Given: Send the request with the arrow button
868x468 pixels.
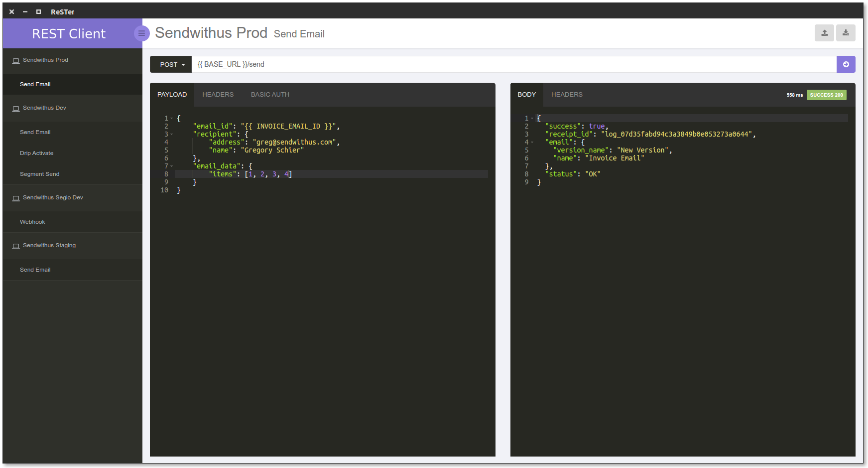Looking at the screenshot, I should pyautogui.click(x=846, y=64).
